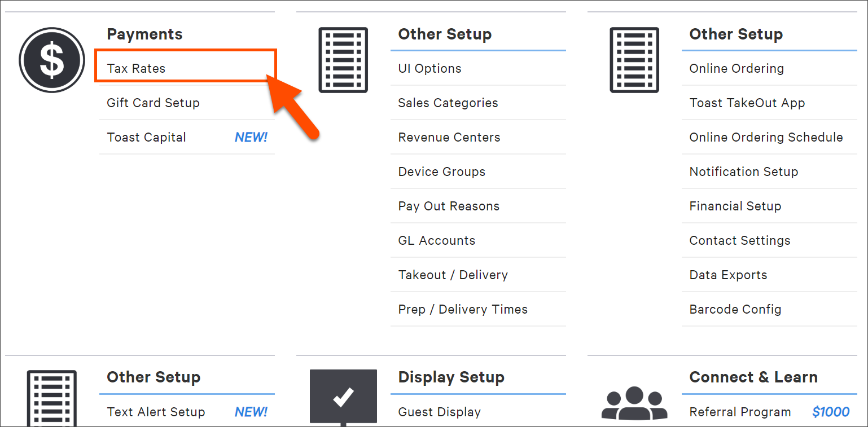Open Guest Display under Display Setup
The image size is (868, 427).
pyautogui.click(x=439, y=412)
